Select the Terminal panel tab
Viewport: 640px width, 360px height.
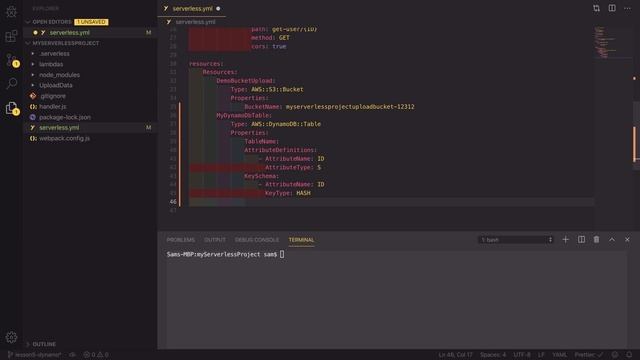coord(301,240)
